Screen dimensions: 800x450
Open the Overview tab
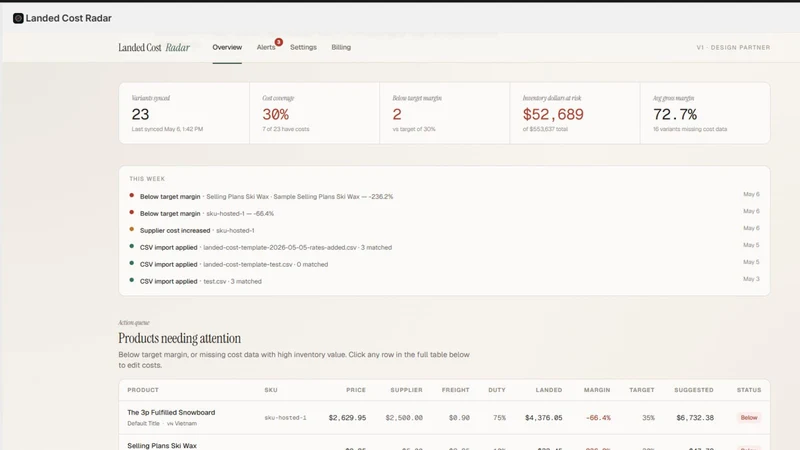[227, 47]
